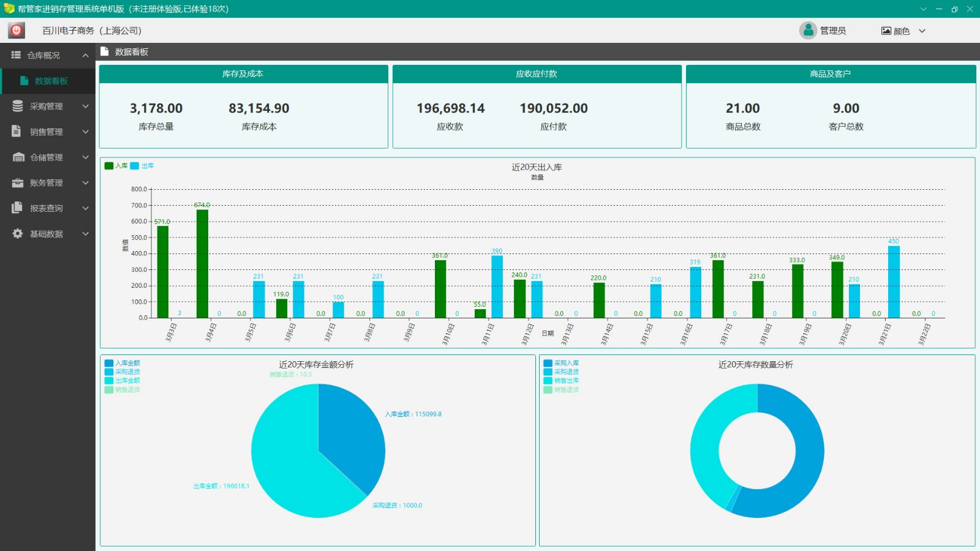
Task: Toggle the 出库 series in bar chart legend
Action: [x=142, y=166]
